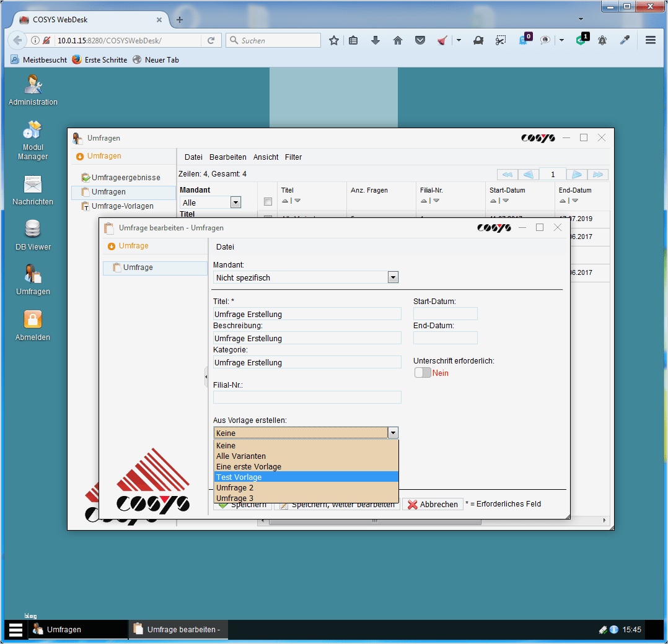
Task: Sort Filial-Nr. column ascending
Action: [424, 201]
